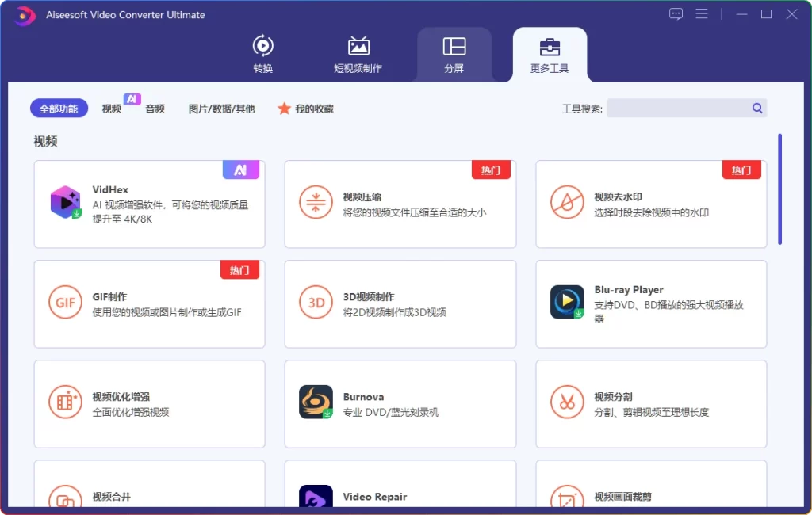Click the VidHex app icon
The width and height of the screenshot is (812, 515).
(x=66, y=202)
